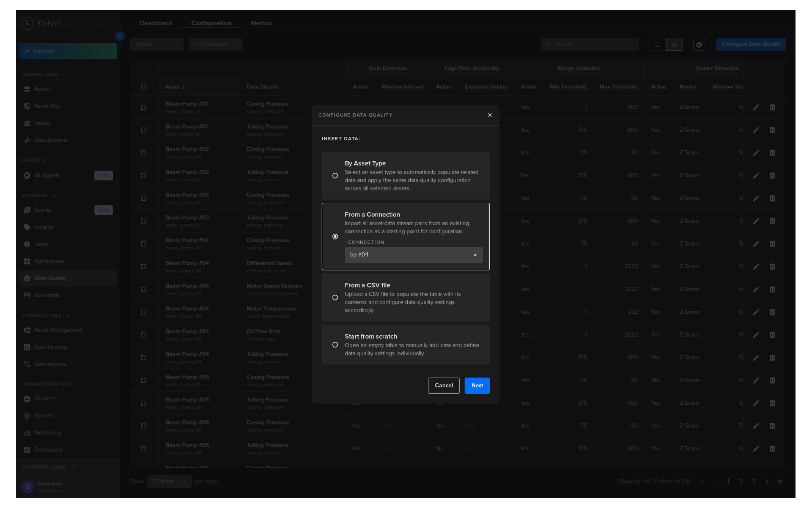
Task: Switch to the Metrics tab
Action: point(261,23)
